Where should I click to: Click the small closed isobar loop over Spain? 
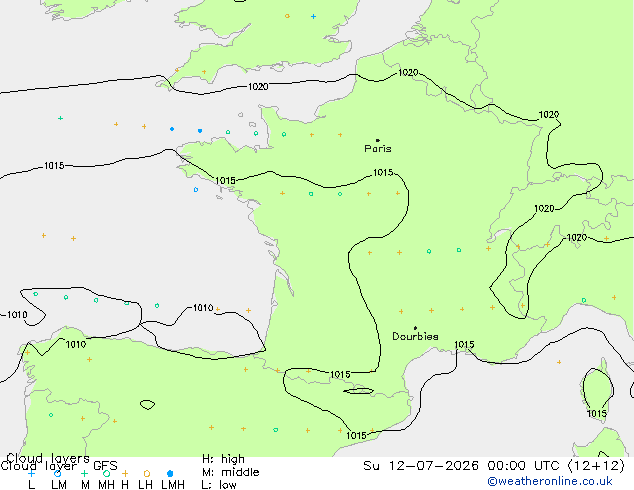147,404
